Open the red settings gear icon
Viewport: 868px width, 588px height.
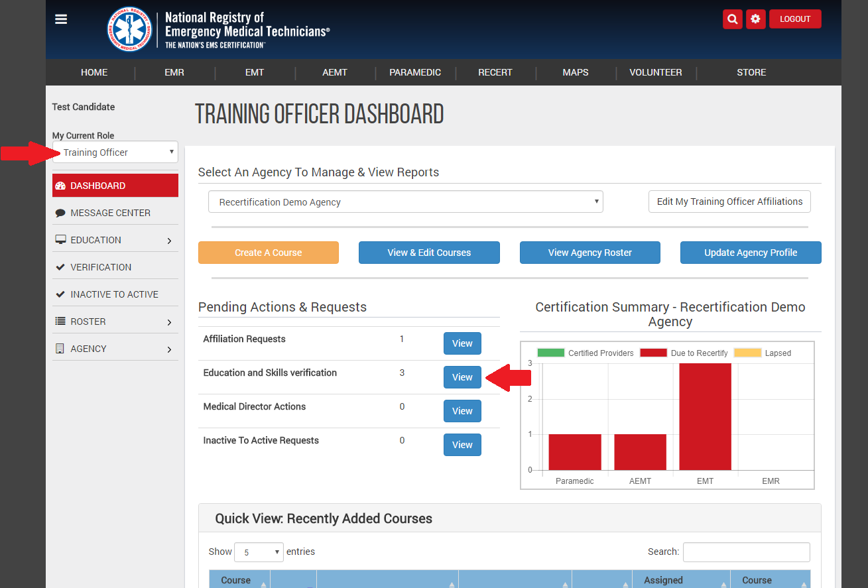click(756, 19)
